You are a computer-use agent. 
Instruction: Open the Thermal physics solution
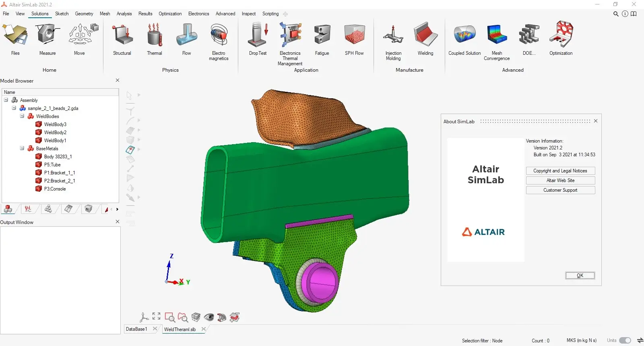[154, 35]
